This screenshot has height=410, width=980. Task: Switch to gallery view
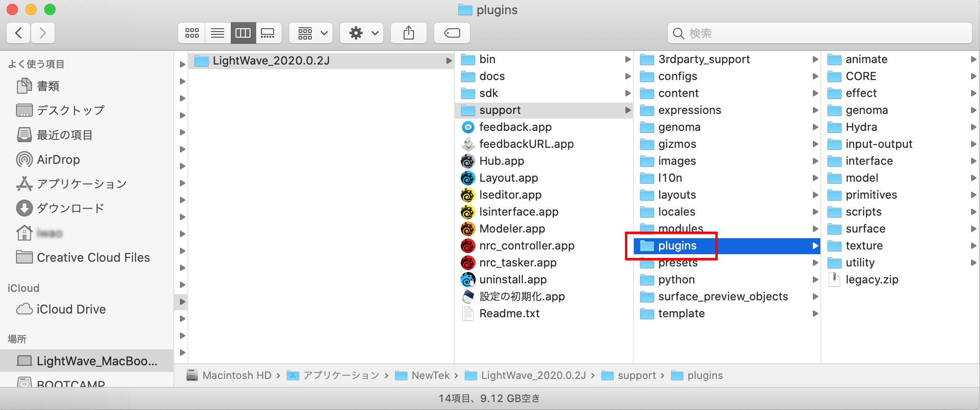tap(268, 33)
